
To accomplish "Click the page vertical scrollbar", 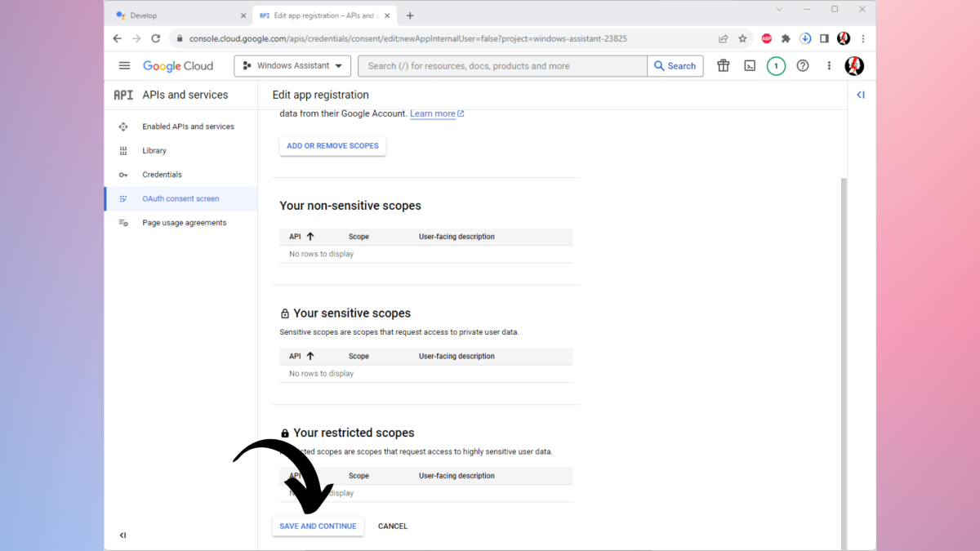I will point(844,363).
